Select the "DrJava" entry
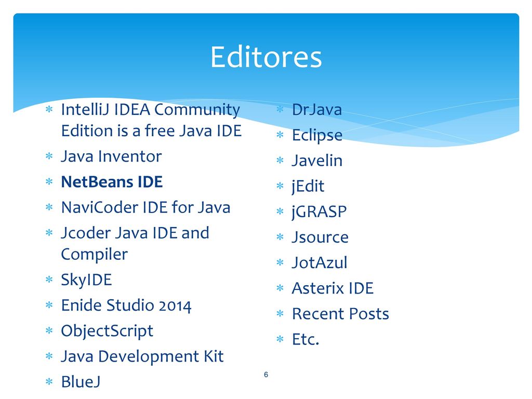 coord(317,110)
